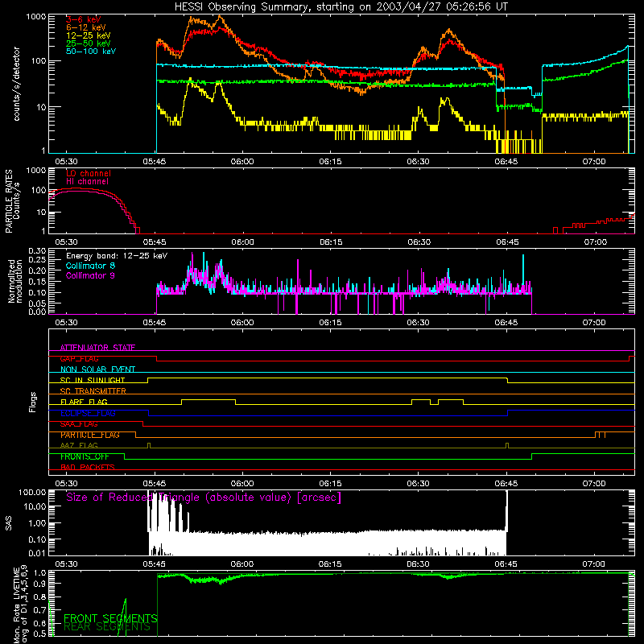
Task: Click the red 3-6 keV legend label
Action: click(84, 19)
